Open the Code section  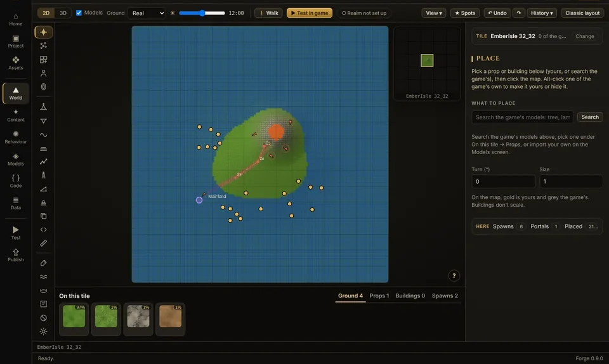(x=15, y=181)
